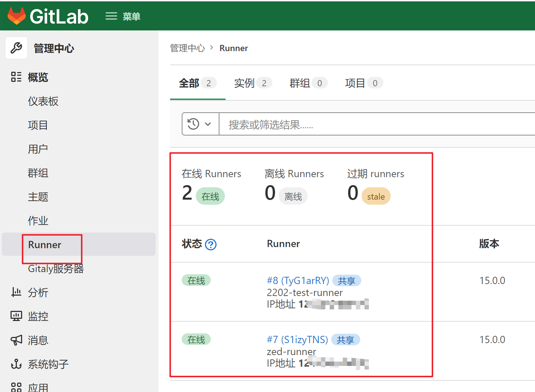535x392 pixels.
Task: Open recent searches history dropdown
Action: (200, 124)
